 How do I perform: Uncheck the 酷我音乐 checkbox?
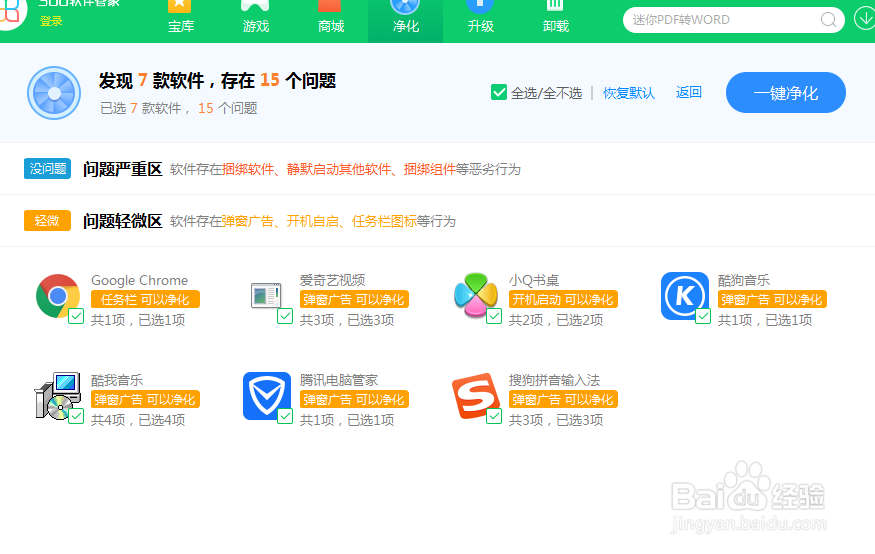[x=76, y=416]
